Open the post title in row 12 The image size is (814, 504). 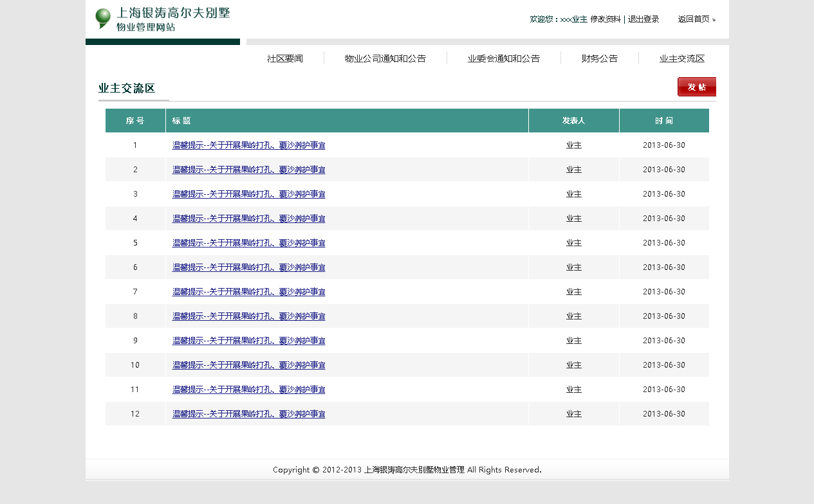[x=248, y=414]
